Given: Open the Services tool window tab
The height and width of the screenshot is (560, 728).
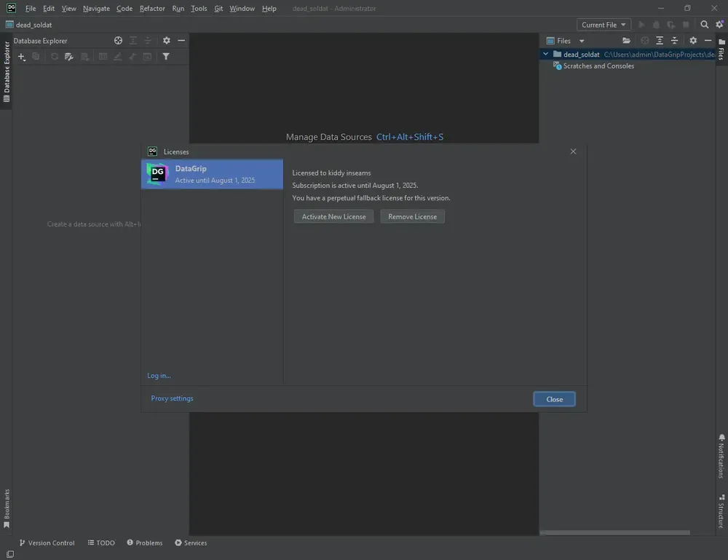Looking at the screenshot, I should pos(191,543).
